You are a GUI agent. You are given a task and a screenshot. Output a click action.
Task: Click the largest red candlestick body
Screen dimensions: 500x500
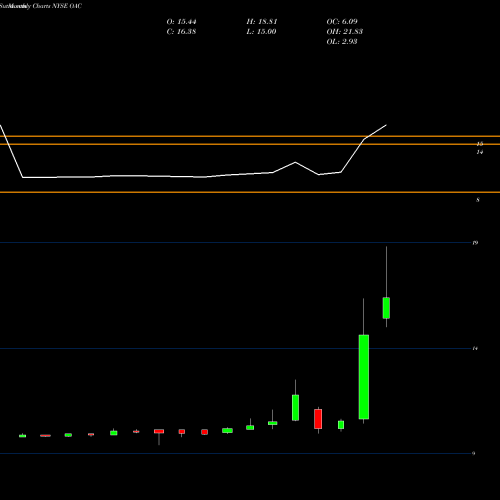click(318, 419)
